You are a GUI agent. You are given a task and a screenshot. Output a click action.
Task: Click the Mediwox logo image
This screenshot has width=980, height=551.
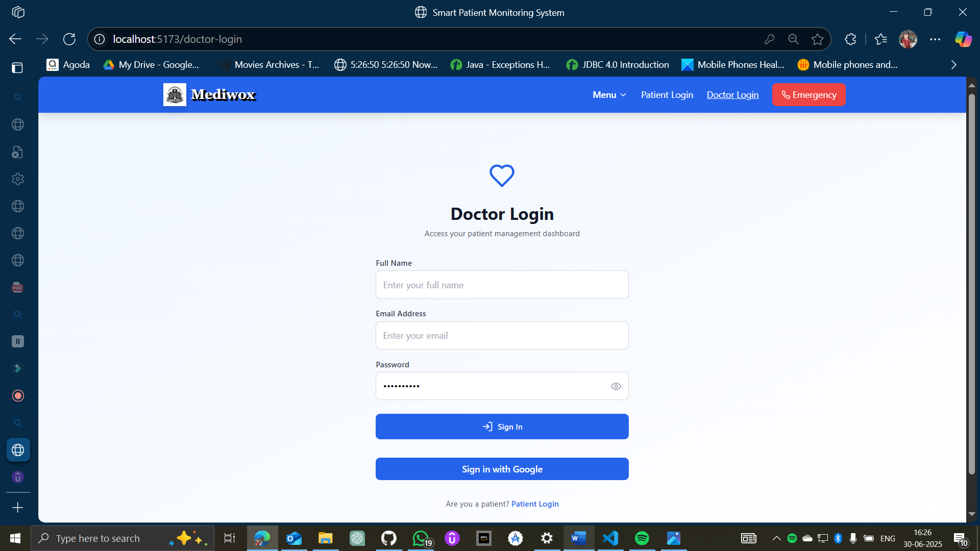[175, 95]
